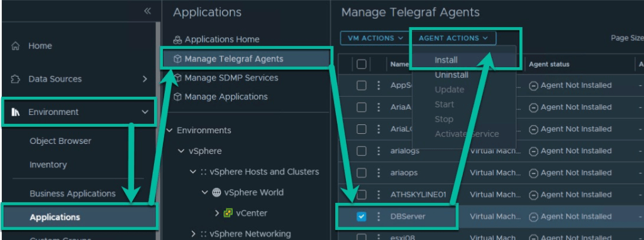
Task: Click Virtual Mach... type cell for ariaops
Action: [x=495, y=173]
